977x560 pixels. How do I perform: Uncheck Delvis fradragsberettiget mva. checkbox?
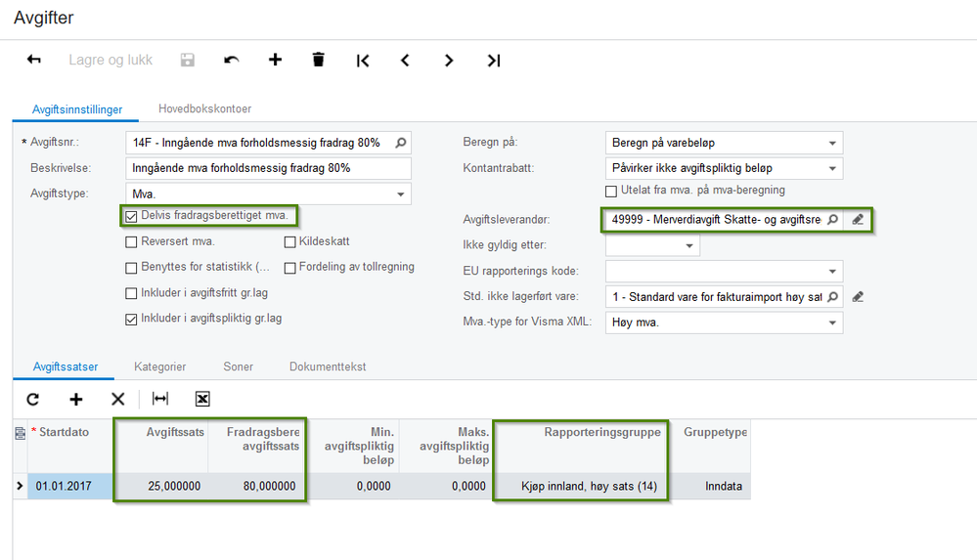coord(132,216)
